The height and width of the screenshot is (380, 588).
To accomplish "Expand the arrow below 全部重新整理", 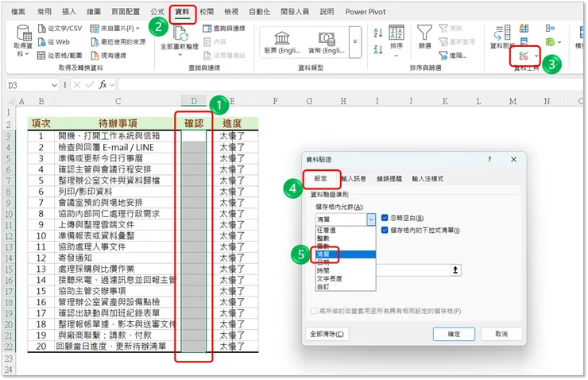I will [x=180, y=55].
